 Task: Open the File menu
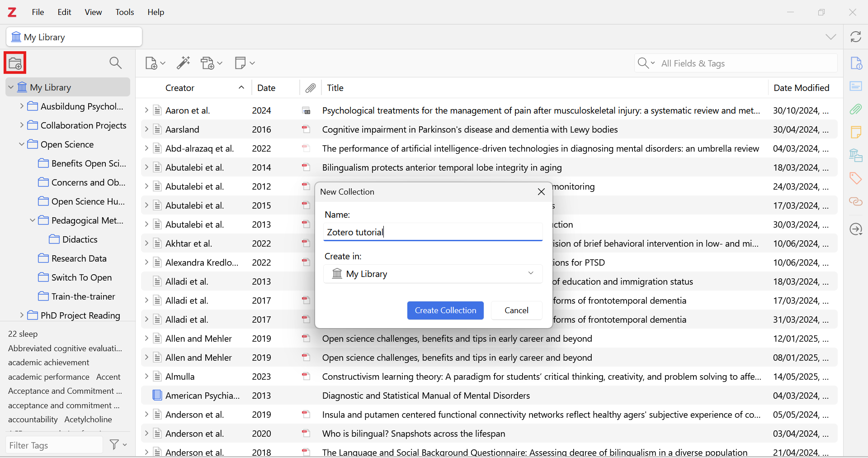coord(38,12)
